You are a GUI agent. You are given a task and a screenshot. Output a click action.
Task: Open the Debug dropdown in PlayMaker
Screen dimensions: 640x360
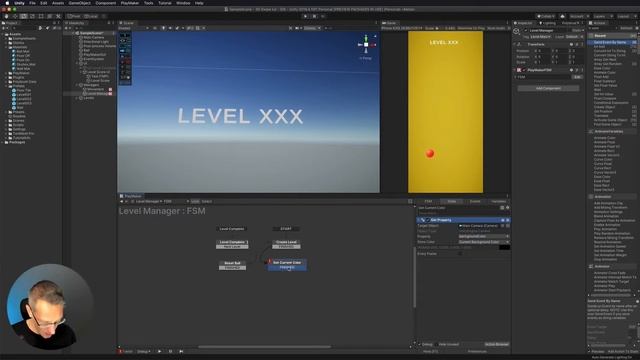[x=143, y=351]
